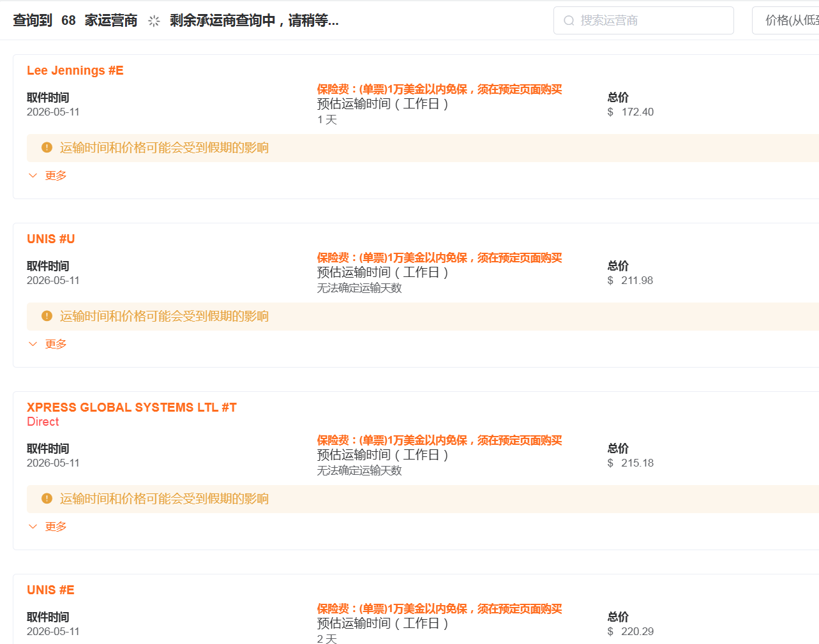Click the search 运营商 input field
819x644 pixels.
(x=643, y=20)
